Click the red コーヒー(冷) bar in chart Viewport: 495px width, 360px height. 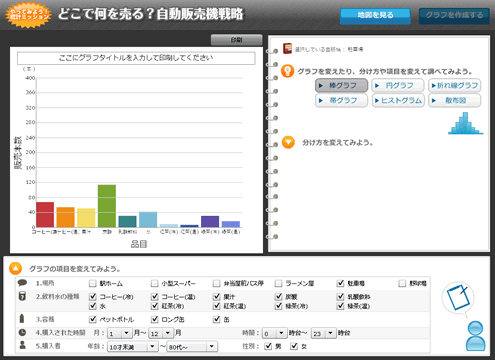click(x=45, y=215)
